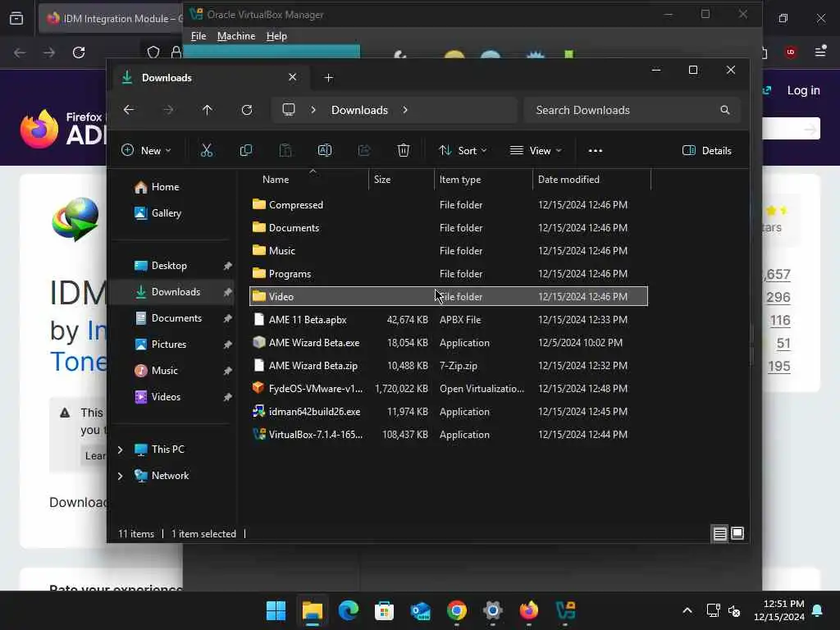This screenshot has height=630, width=840.
Task: Open Help menu in VirtualBox Manager
Action: click(276, 36)
